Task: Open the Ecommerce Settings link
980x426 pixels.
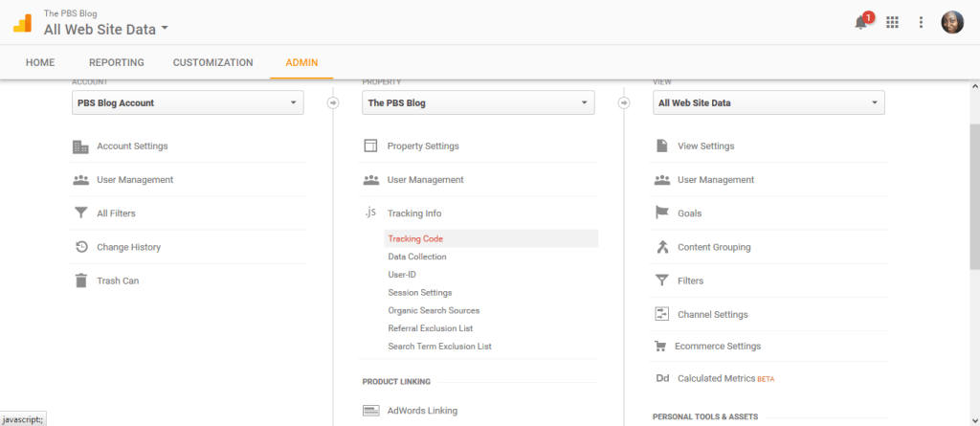Action: [718, 346]
